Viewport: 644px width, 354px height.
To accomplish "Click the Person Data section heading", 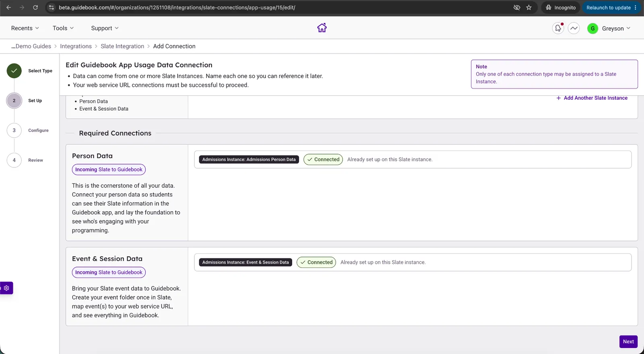I will coord(92,156).
